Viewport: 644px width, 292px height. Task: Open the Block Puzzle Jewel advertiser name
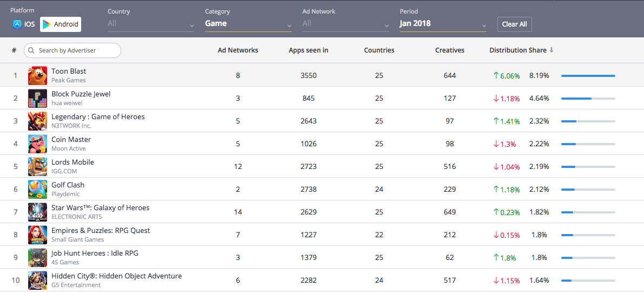coord(81,94)
